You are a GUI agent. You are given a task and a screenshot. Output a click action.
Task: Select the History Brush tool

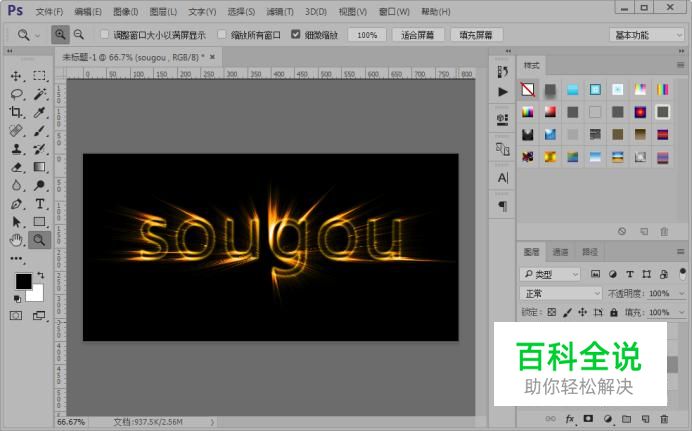coord(39,149)
